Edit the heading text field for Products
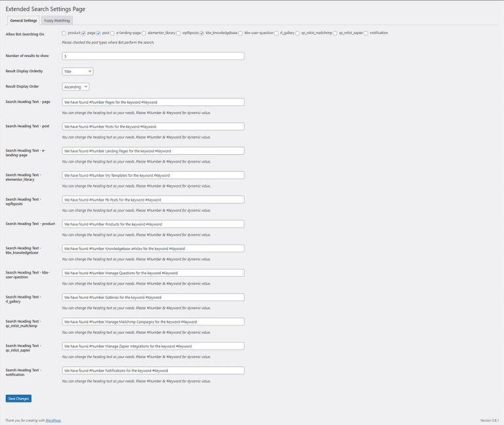The width and height of the screenshot is (504, 425). [x=153, y=224]
